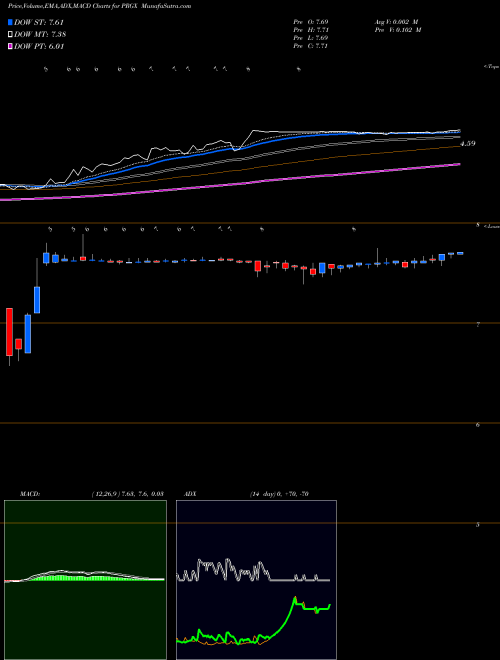Click the 'Pre O: 7.69' value
The height and width of the screenshot is (660, 500).
311,21
